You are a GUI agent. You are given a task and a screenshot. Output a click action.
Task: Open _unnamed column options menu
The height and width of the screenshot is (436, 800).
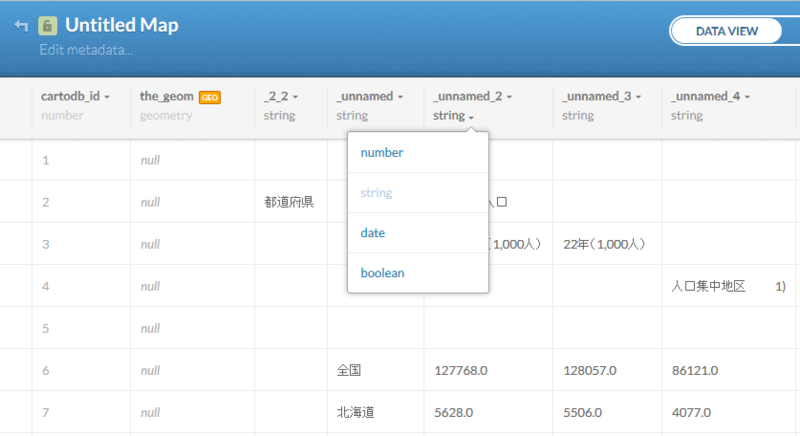[x=401, y=97]
